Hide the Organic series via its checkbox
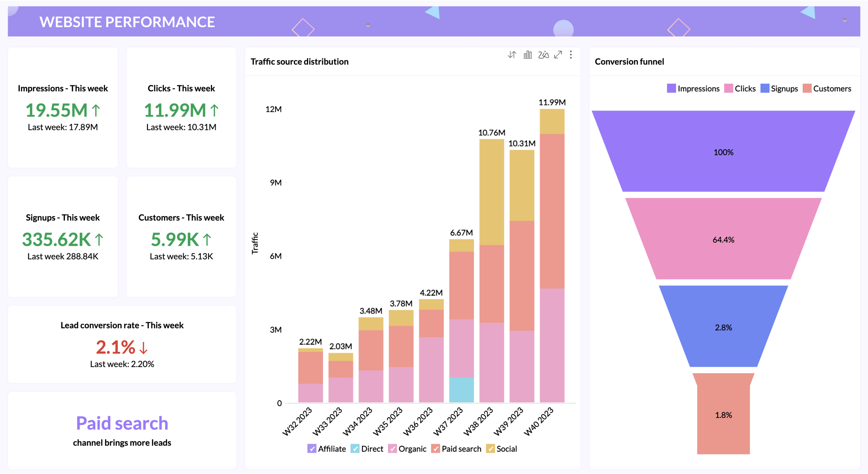 392,449
